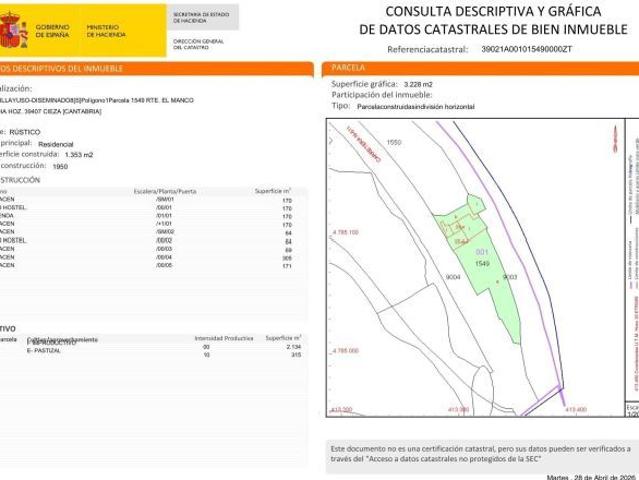Screen dimensions: 639x480
Task: Click the 'CONSULTA DESCRIPTIVA Y GRÁFICA' title line
Action: (493, 11)
